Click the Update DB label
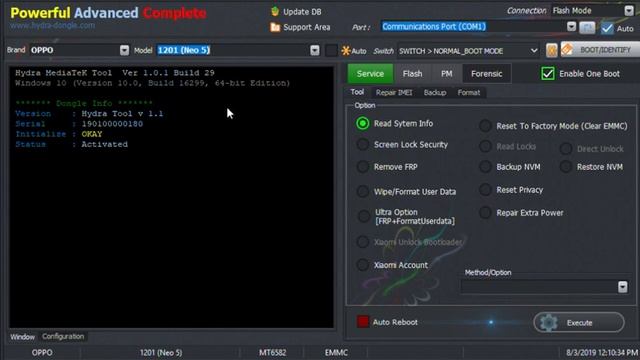This screenshot has height=360, width=640. (x=302, y=12)
